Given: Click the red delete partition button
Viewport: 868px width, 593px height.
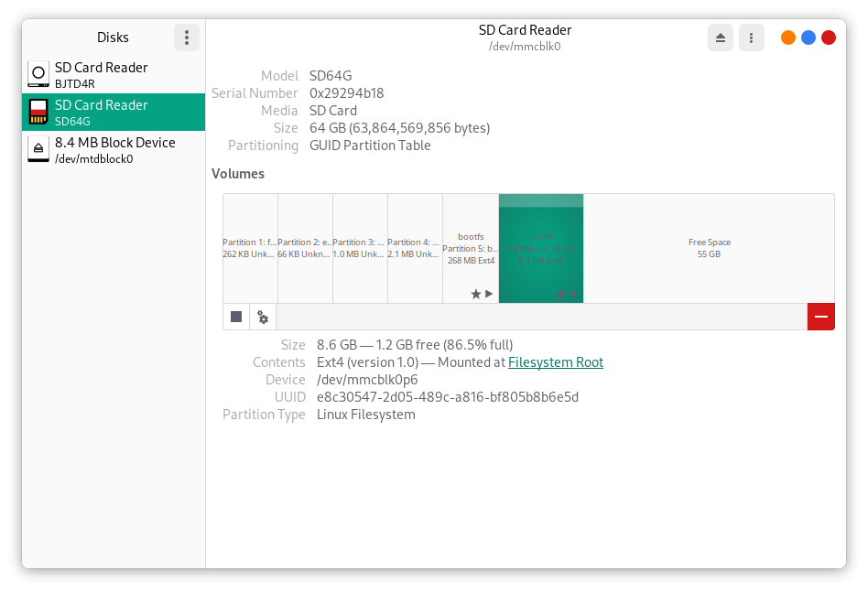Looking at the screenshot, I should click(x=820, y=317).
